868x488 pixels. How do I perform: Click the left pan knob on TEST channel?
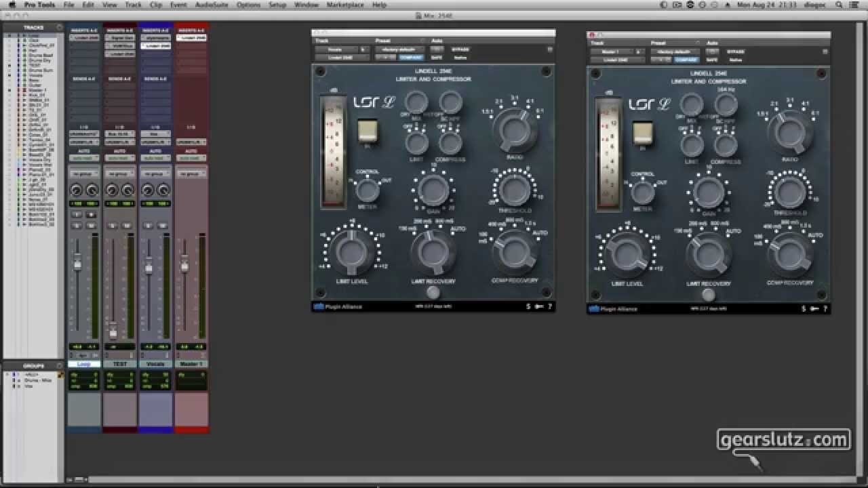click(112, 190)
